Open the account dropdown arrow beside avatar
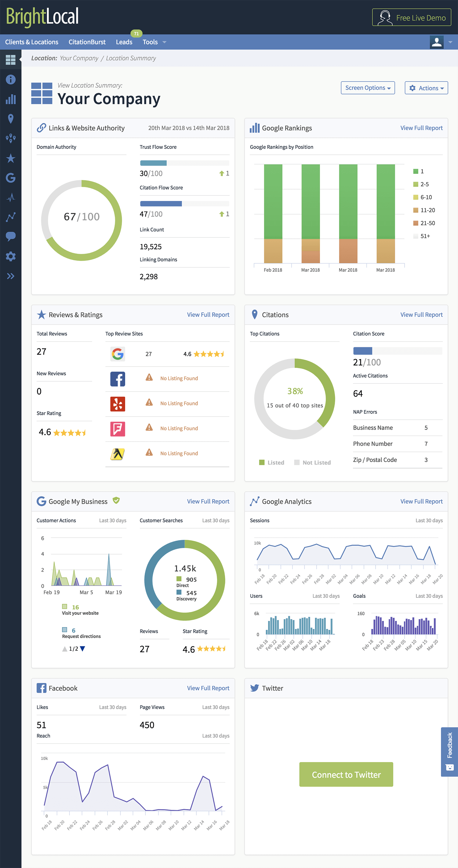This screenshot has width=458, height=868. (x=450, y=42)
